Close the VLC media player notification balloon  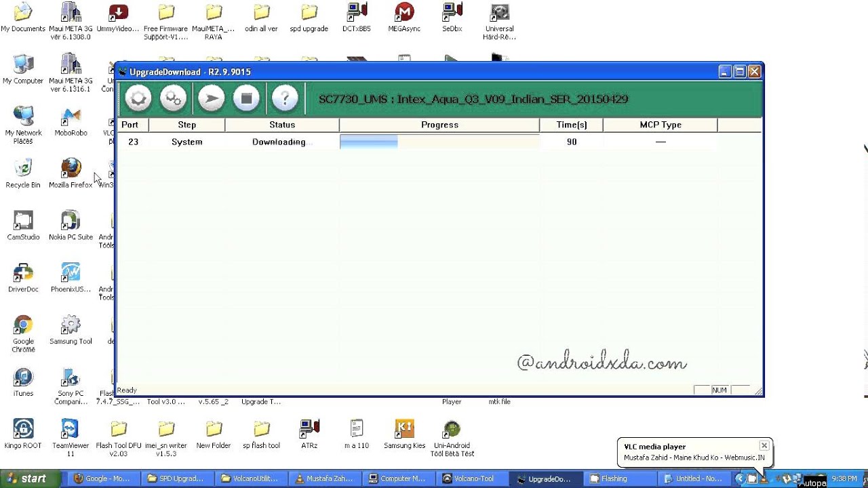pos(764,445)
